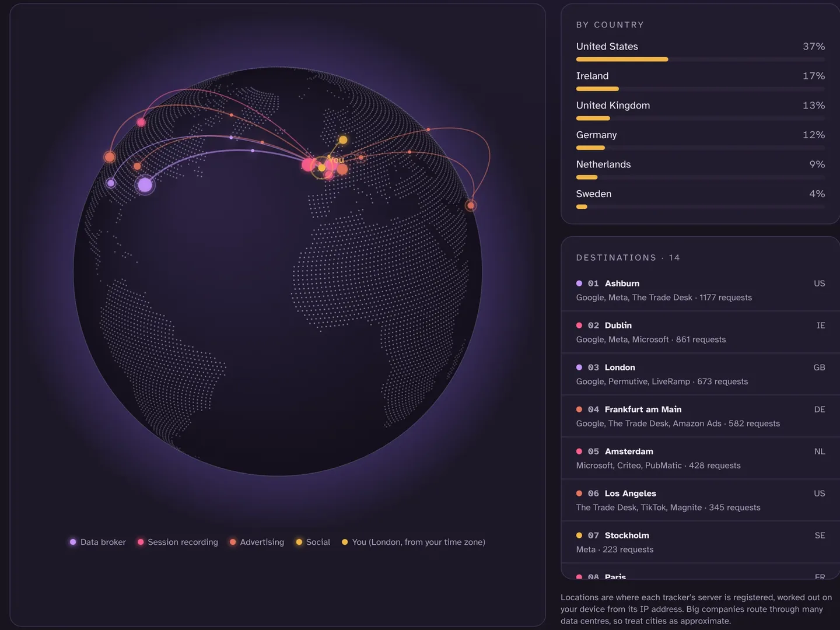Click the By Country heading

610,25
